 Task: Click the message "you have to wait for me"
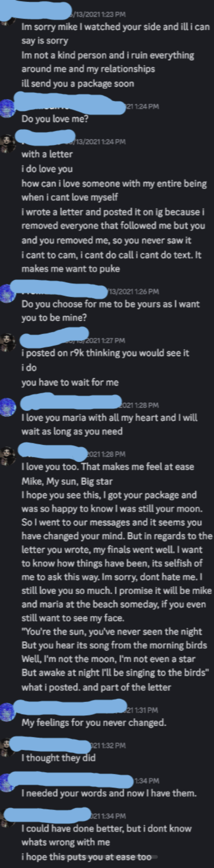pos(70,382)
